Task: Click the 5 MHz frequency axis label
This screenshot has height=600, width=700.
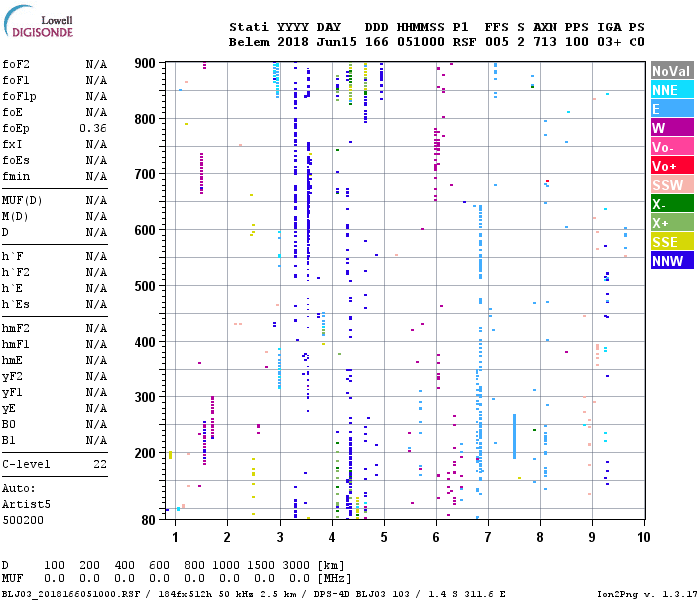Action: pos(384,538)
